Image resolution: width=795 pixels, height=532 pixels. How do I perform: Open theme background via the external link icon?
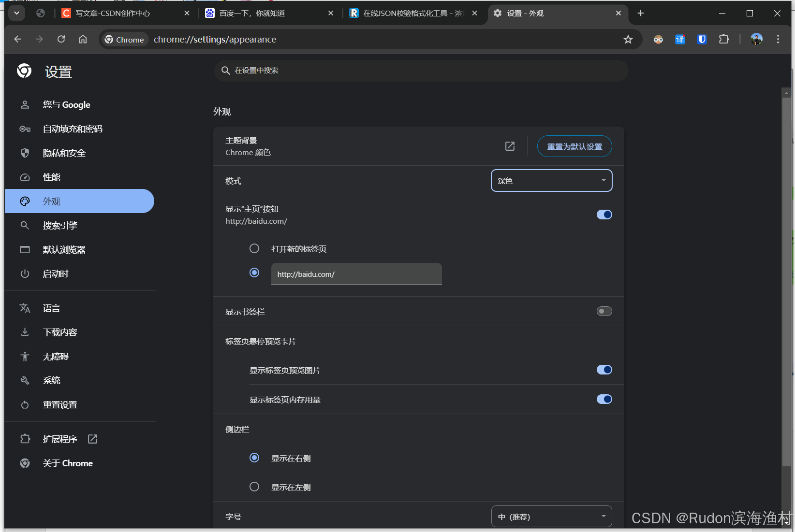[510, 146]
